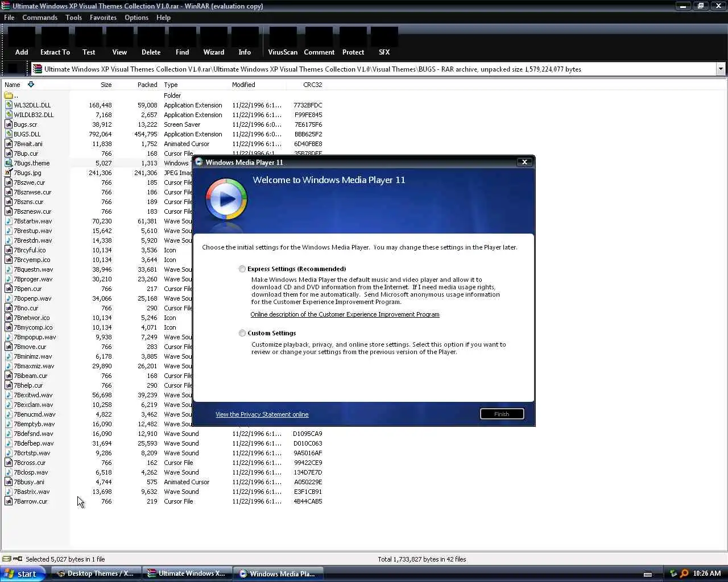Select Express Settings (Recommended) option
The width and height of the screenshot is (728, 582).
242,269
